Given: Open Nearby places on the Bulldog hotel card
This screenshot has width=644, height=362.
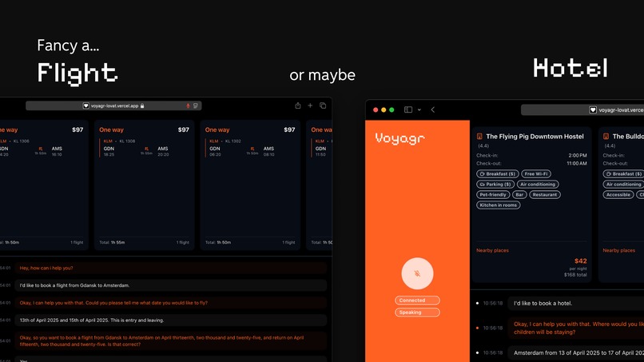Looking at the screenshot, I should tap(618, 250).
